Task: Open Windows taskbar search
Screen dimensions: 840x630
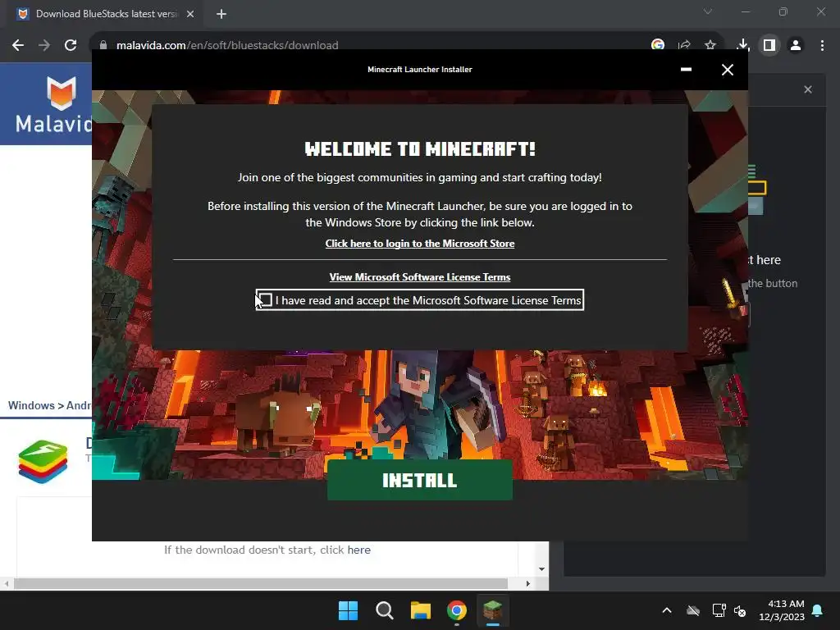Action: tap(384, 610)
